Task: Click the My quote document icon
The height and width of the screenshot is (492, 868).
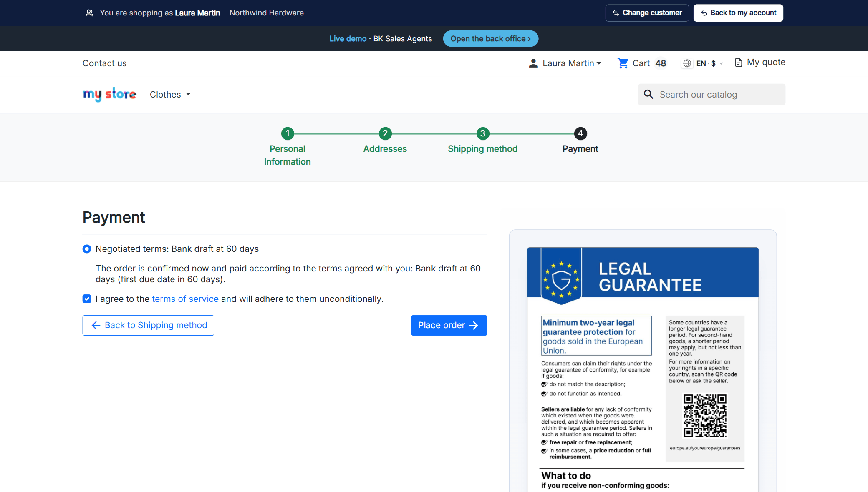Action: [x=739, y=63]
